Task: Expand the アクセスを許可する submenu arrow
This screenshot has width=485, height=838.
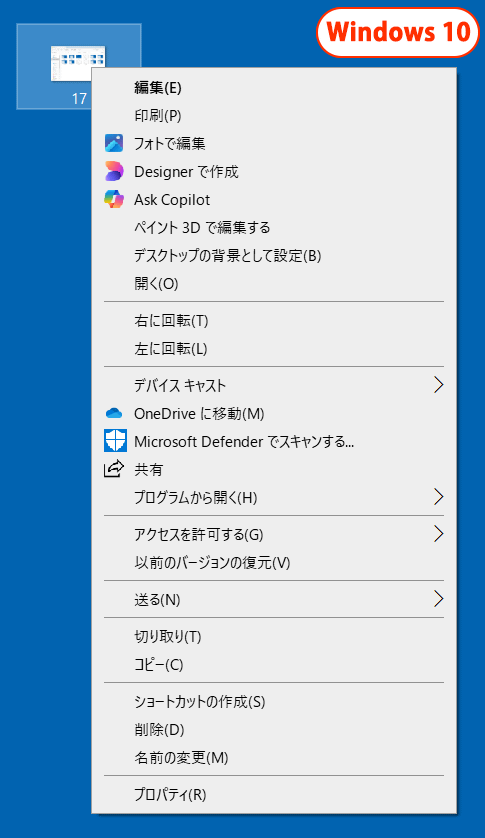Action: coord(438,534)
